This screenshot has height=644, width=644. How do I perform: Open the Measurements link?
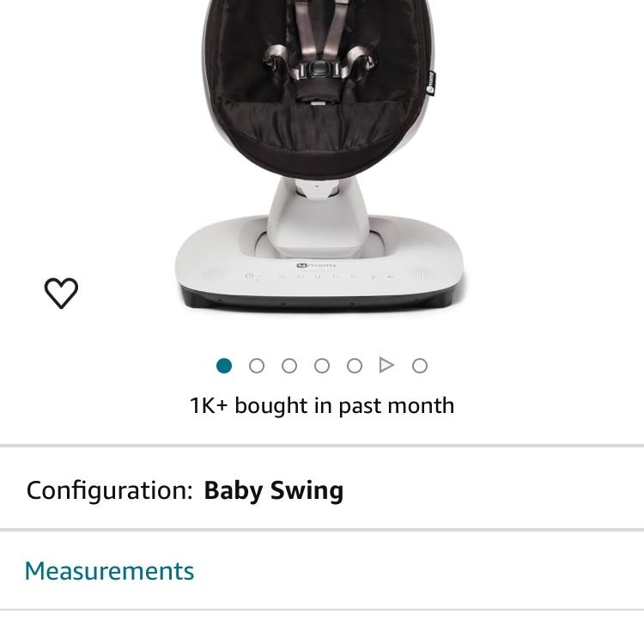click(109, 571)
